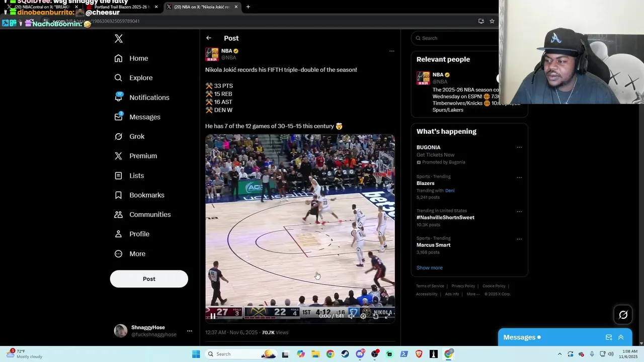The width and height of the screenshot is (644, 362).
Task: Open the Ads info footer link
Action: 452,294
